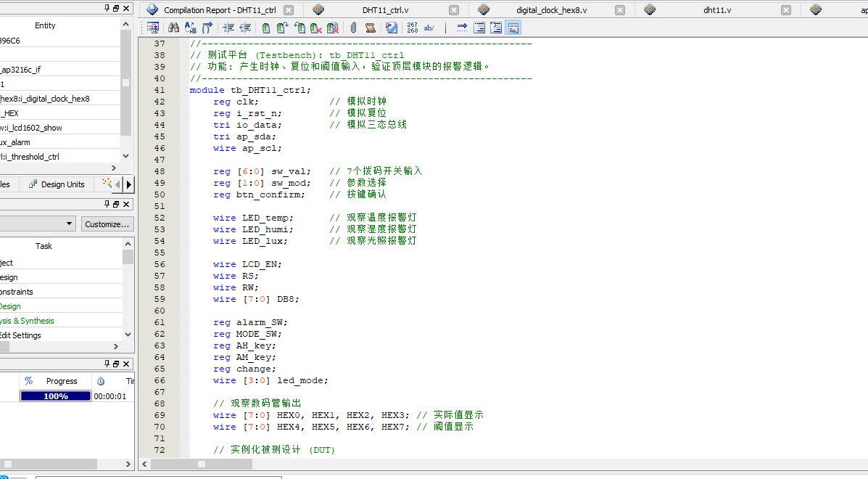Switch to the dht11.v tab

point(717,10)
